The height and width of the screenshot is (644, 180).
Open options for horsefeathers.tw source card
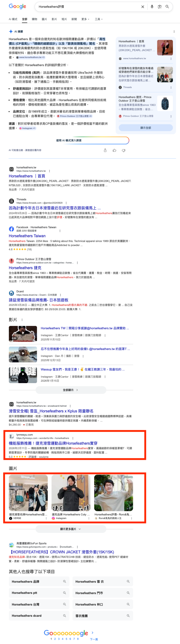click(x=171, y=59)
